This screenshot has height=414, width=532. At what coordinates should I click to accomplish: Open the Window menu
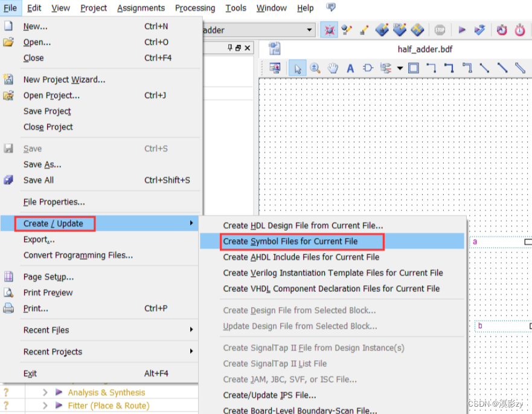click(x=271, y=8)
